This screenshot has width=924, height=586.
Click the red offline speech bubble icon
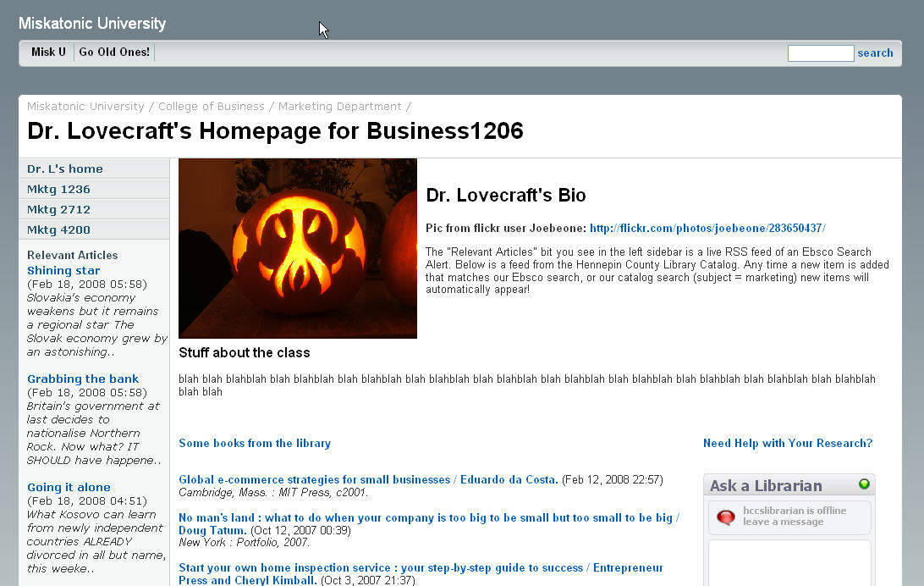click(726, 517)
